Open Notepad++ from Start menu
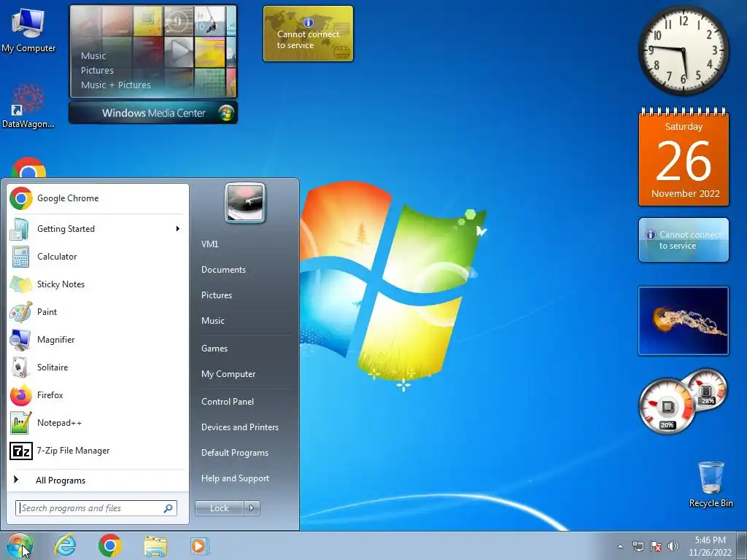747x560 pixels. pos(98,423)
